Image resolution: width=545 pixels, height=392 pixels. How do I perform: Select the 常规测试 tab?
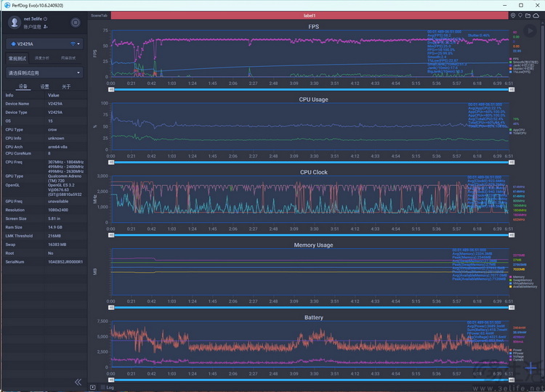click(x=17, y=58)
